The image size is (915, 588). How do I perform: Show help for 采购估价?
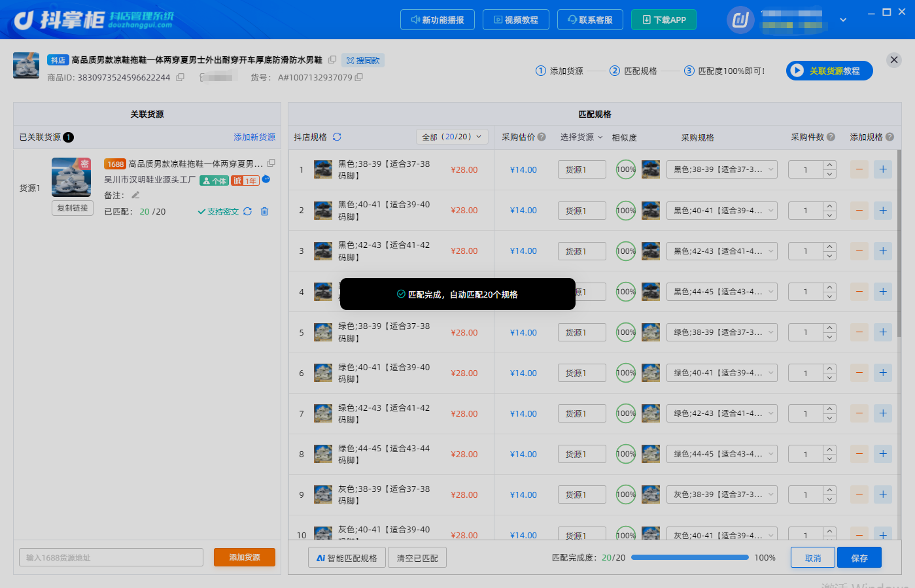(x=542, y=137)
